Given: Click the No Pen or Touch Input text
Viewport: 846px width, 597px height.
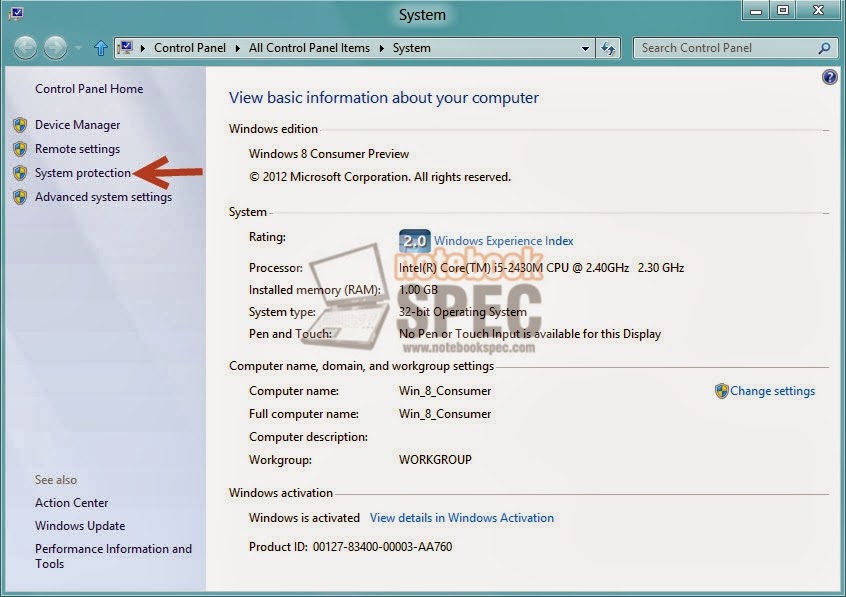Looking at the screenshot, I should point(530,334).
